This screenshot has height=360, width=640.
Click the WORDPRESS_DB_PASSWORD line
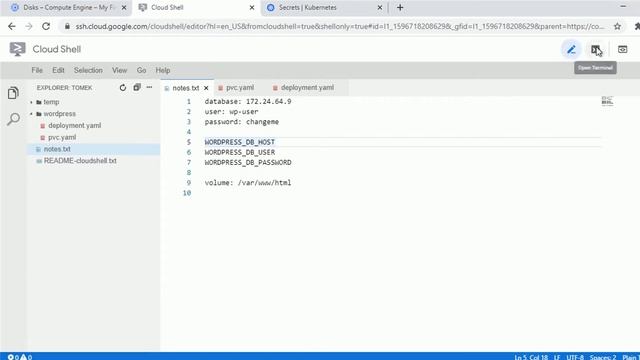point(248,162)
